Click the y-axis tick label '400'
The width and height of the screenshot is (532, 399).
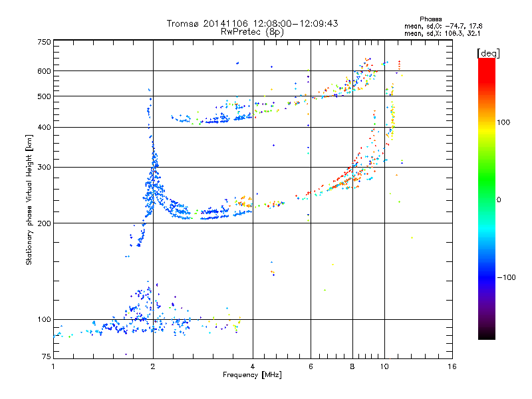pos(44,128)
